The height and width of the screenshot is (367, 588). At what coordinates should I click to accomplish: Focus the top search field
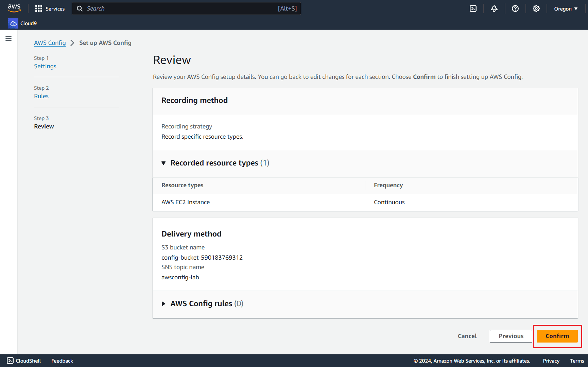coord(186,8)
